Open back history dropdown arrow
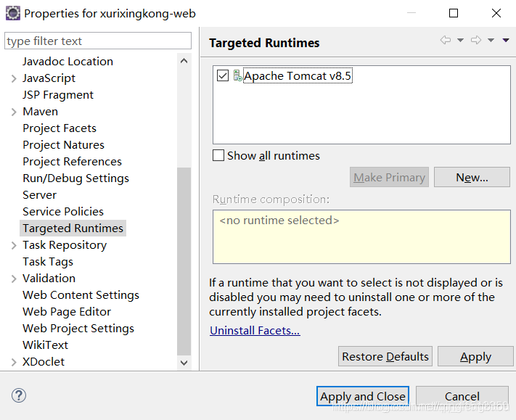 tap(460, 40)
